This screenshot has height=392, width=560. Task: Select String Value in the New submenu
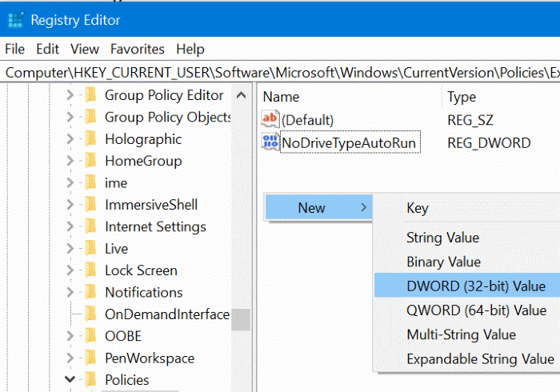coord(442,238)
